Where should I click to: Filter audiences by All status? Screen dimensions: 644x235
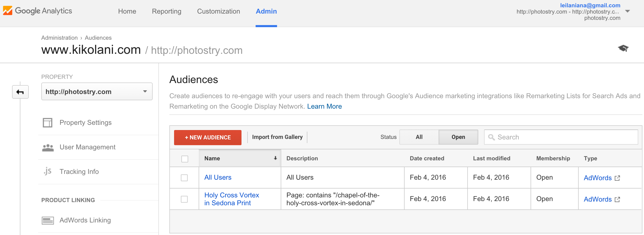pos(419,137)
